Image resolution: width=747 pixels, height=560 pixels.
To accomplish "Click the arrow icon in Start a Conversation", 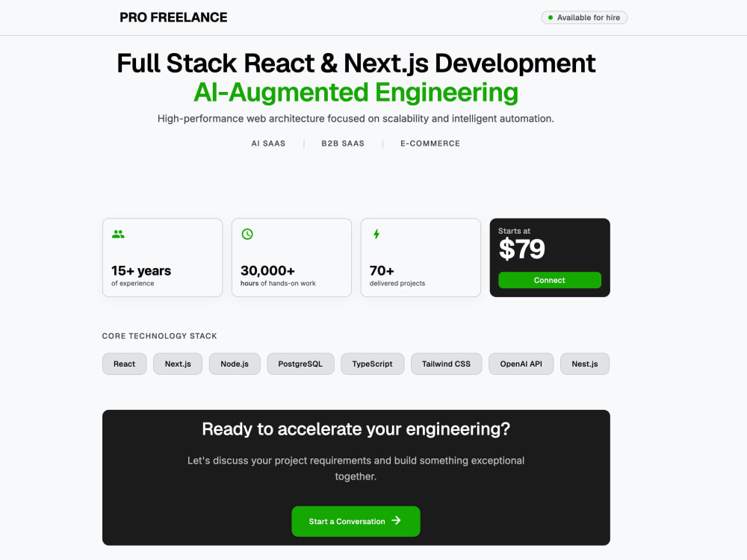I will click(396, 520).
